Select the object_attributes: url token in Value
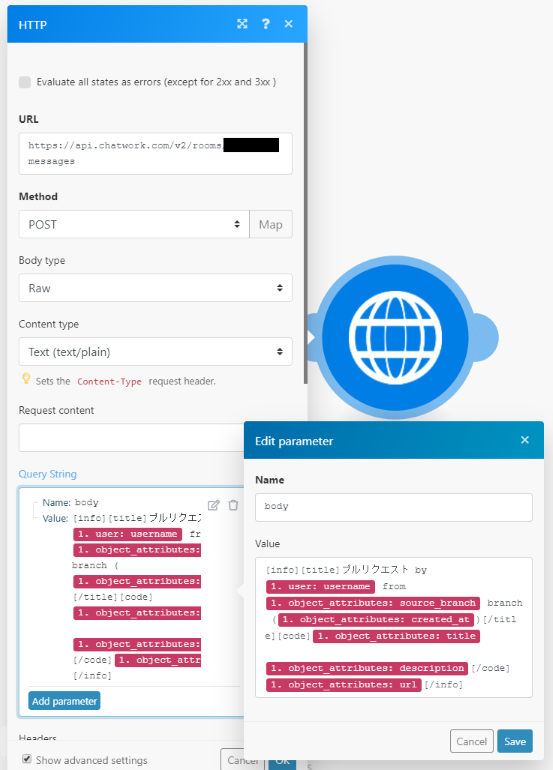 click(344, 685)
